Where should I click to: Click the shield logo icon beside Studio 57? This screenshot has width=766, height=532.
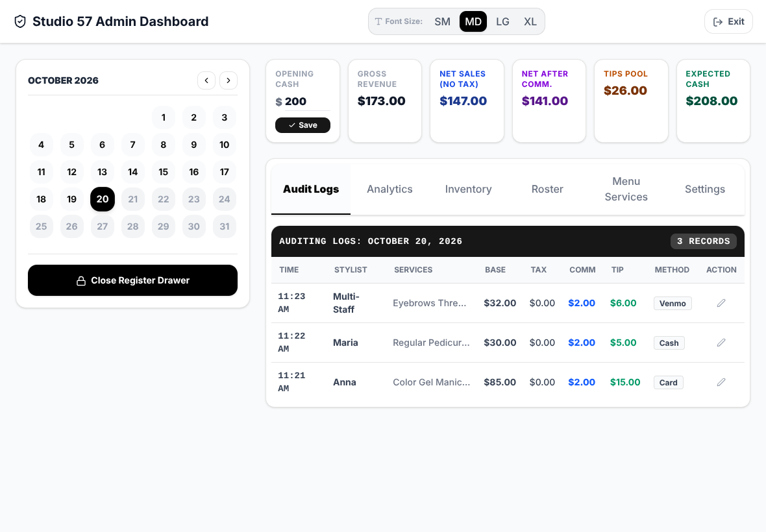(20, 21)
